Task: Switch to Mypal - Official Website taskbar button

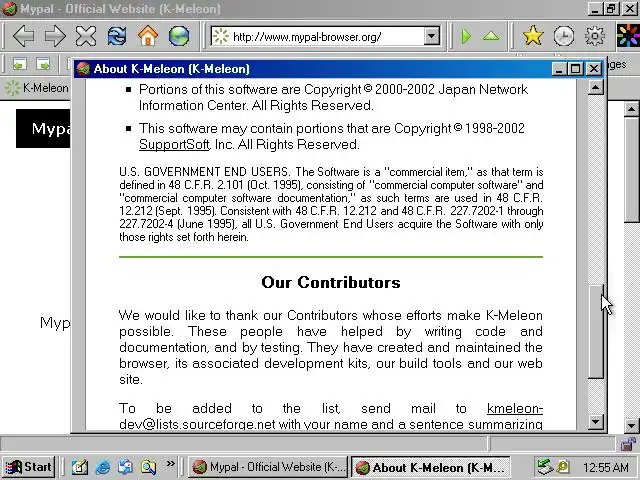Action: pyautogui.click(x=269, y=467)
